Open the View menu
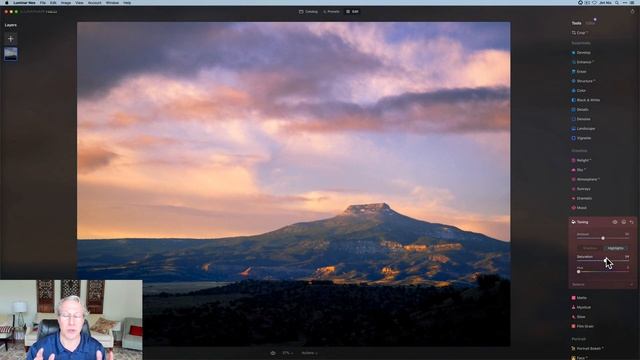This screenshot has width=640, height=360. tap(79, 2)
